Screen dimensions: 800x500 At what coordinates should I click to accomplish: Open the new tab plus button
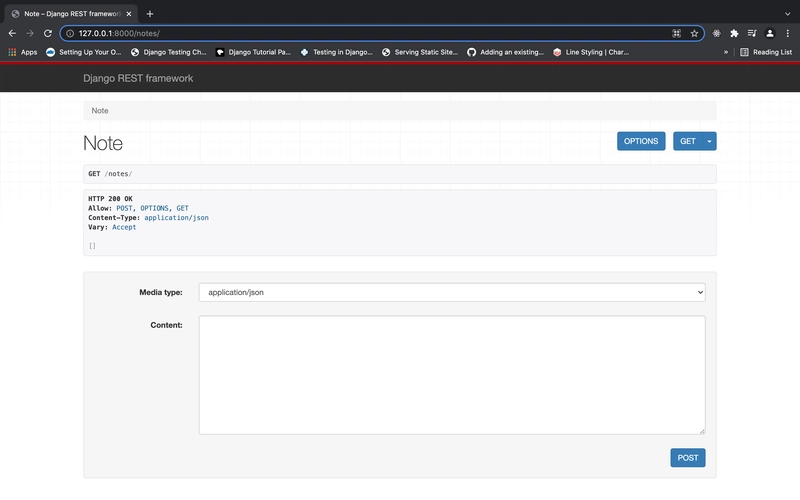150,14
